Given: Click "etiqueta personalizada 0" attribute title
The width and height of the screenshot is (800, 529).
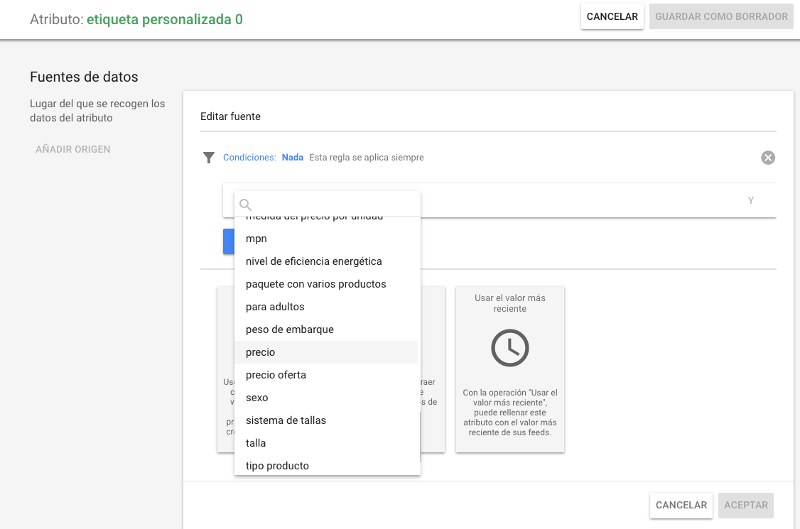Looking at the screenshot, I should coord(164,19).
